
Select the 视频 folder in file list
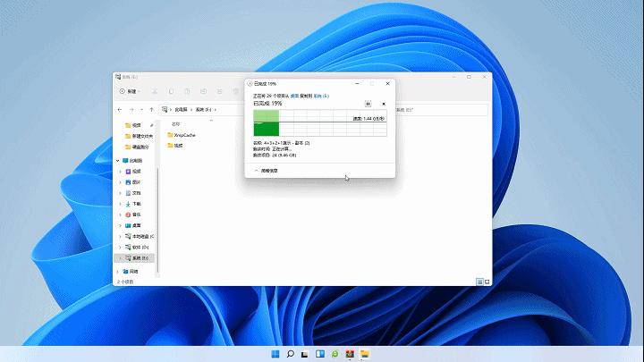click(175, 146)
